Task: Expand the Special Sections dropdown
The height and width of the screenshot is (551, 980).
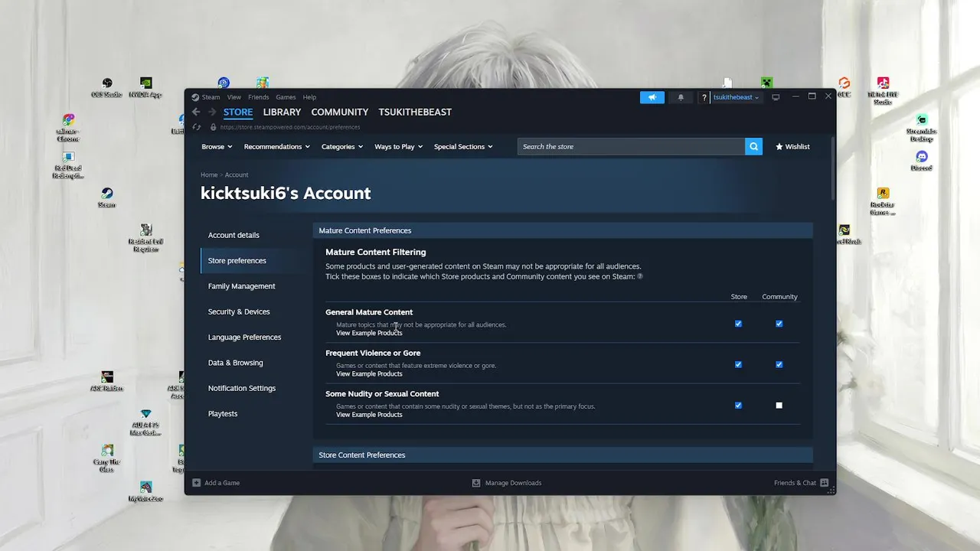Action: click(463, 146)
